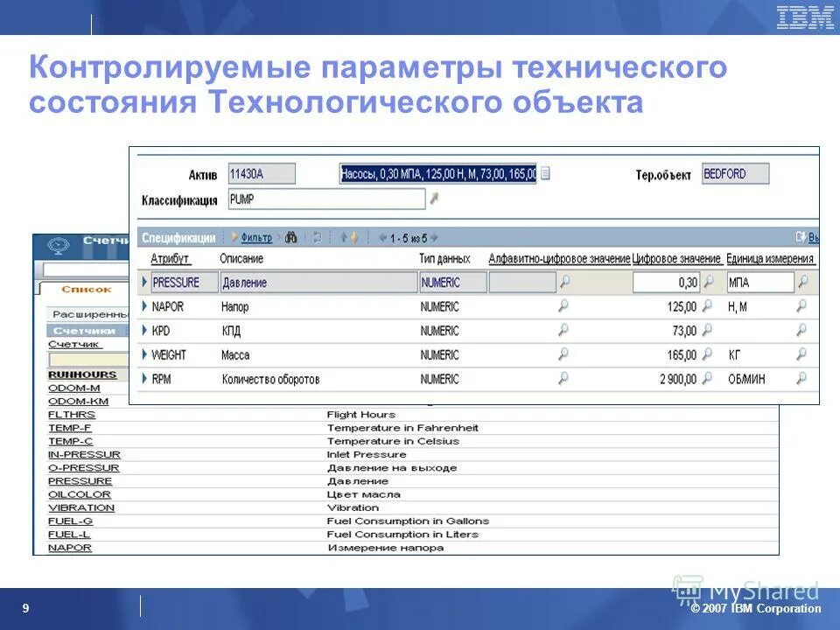Open the Фильтр link in Спецификации

(256, 237)
